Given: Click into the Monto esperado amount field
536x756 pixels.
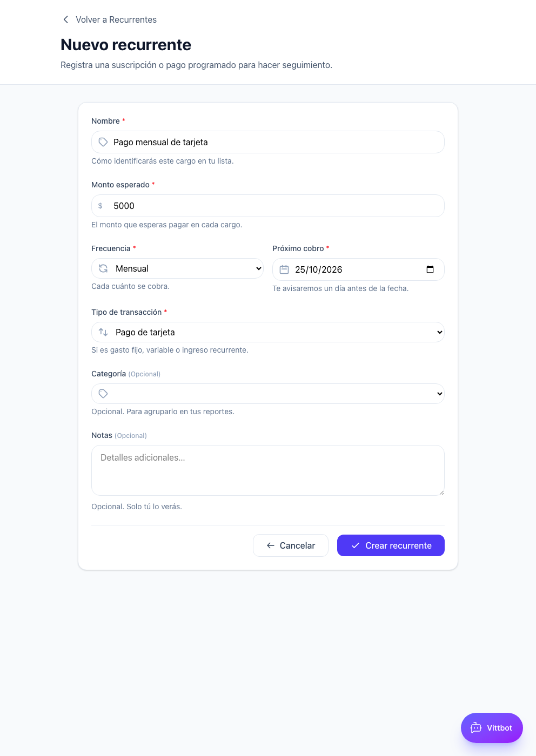Looking at the screenshot, I should 268,206.
